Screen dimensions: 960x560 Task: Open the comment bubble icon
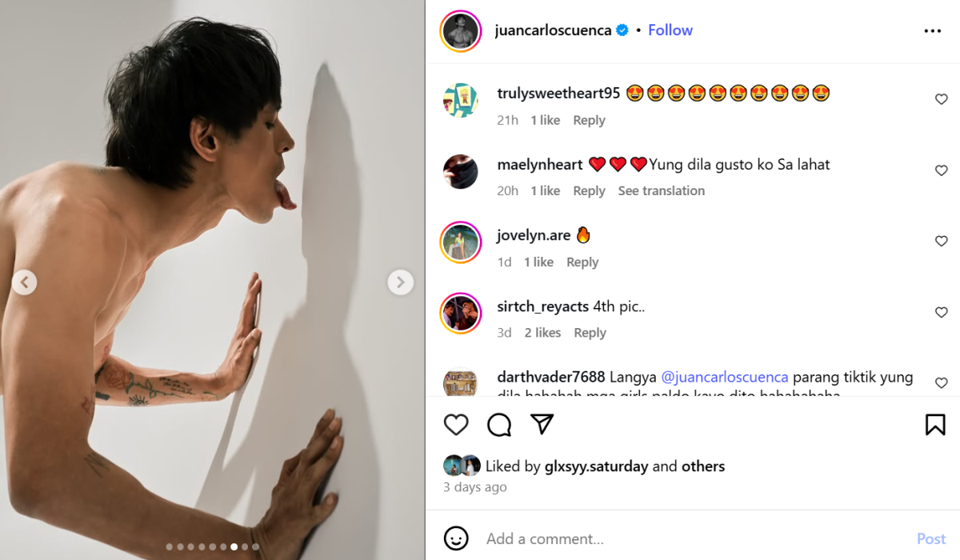click(499, 425)
